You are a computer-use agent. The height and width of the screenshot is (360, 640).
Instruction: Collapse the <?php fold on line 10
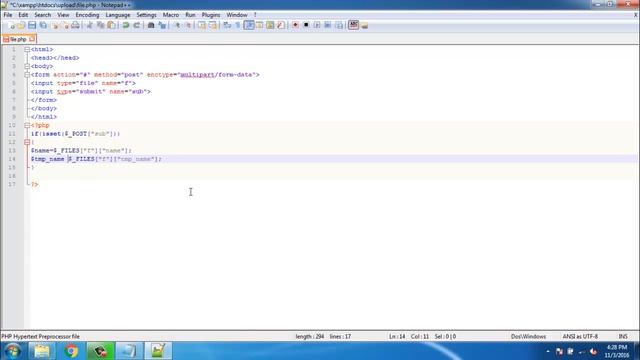pyautogui.click(x=27, y=125)
